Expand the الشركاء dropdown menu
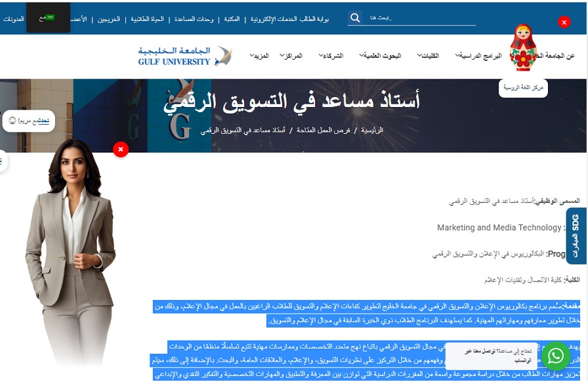The height and width of the screenshot is (382, 588). point(331,56)
